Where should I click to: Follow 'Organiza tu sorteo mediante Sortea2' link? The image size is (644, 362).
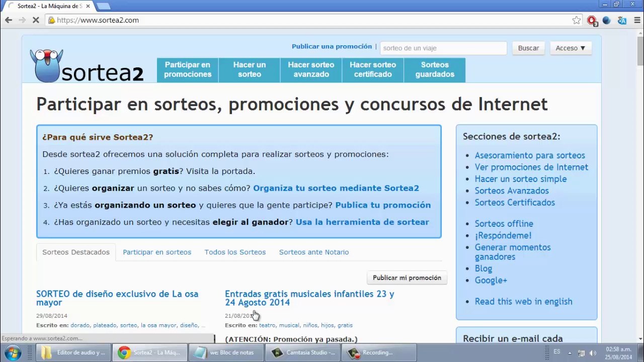pyautogui.click(x=336, y=188)
